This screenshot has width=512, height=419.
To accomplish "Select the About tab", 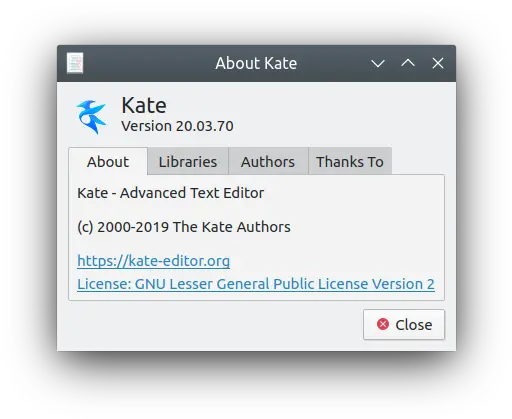I will tap(108, 161).
